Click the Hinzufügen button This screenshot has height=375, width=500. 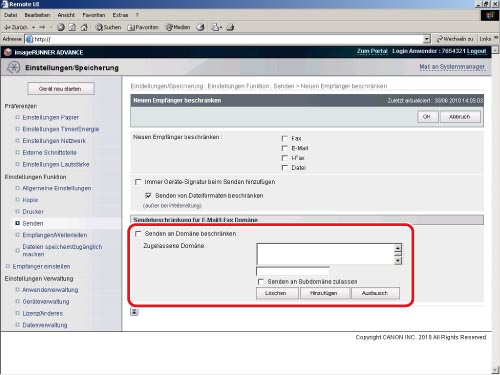[x=324, y=293]
